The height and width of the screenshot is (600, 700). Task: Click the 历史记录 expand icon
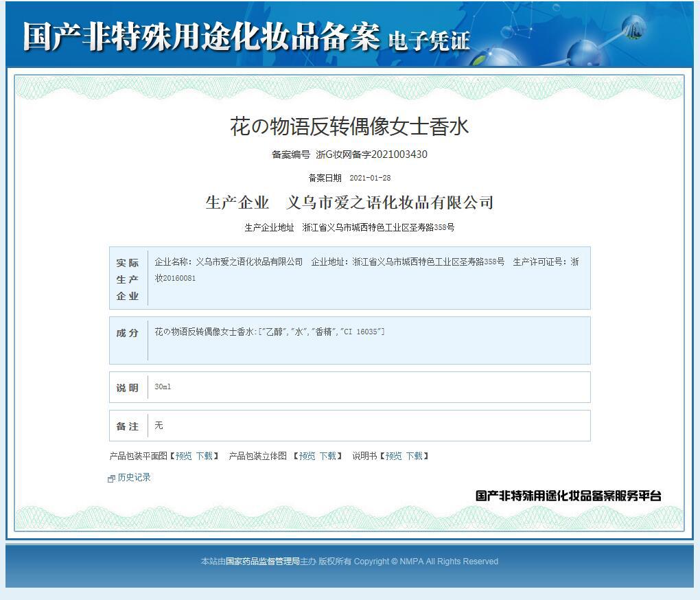tap(111, 478)
